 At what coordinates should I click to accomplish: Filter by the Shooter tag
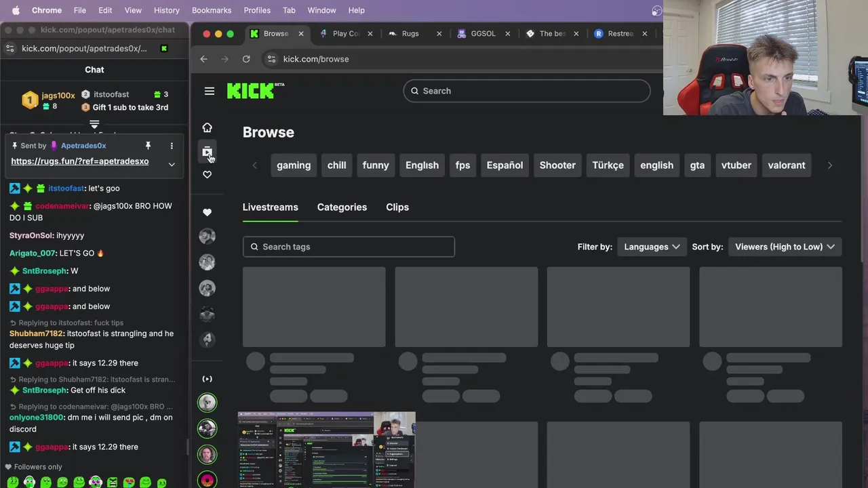pyautogui.click(x=557, y=165)
